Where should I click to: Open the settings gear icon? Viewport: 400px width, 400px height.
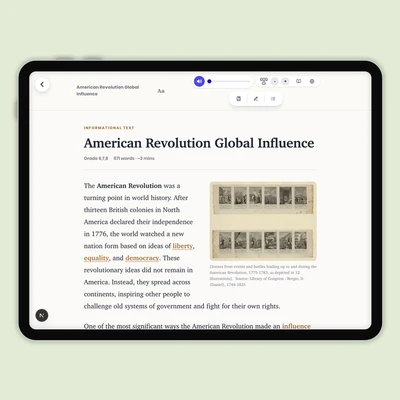[x=312, y=81]
